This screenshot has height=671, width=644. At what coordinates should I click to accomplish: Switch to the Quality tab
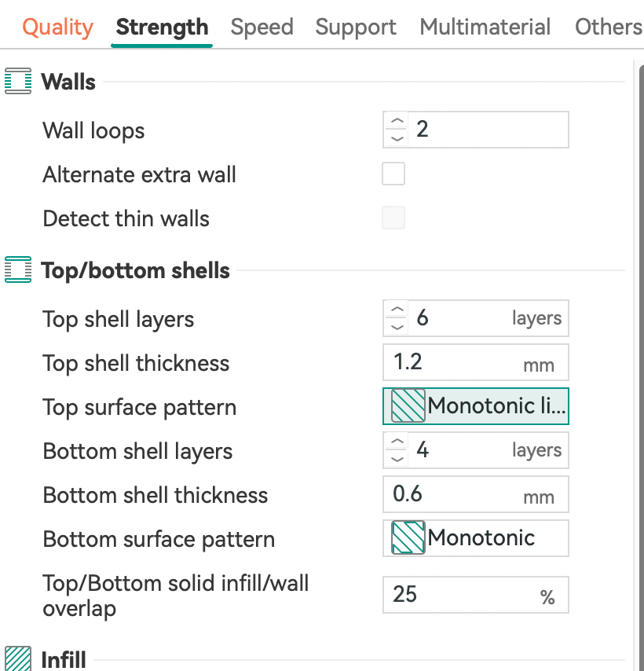pos(57,27)
